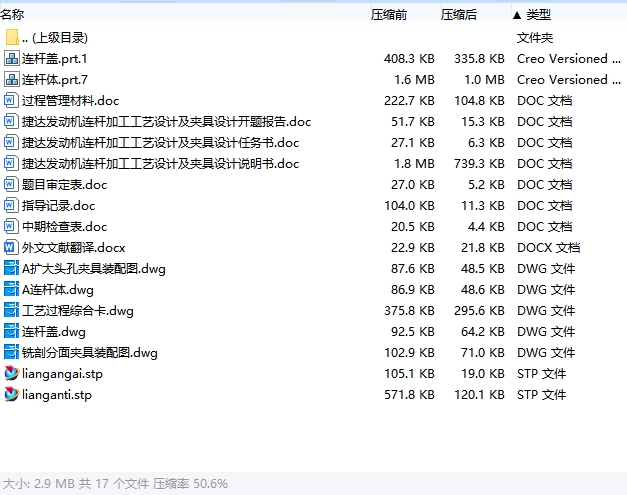This screenshot has height=495, width=627.
Task: Click the DWG icon for A连杆体.dwg
Action: pyautogui.click(x=11, y=289)
